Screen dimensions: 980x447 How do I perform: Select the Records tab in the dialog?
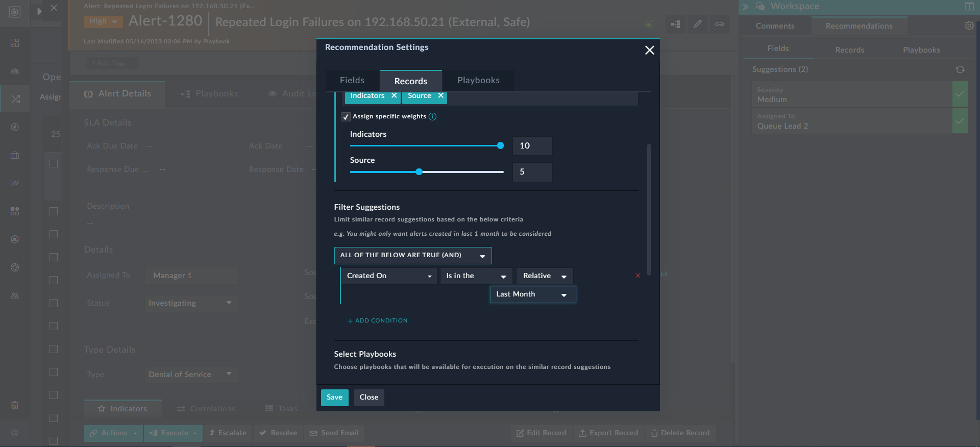411,81
